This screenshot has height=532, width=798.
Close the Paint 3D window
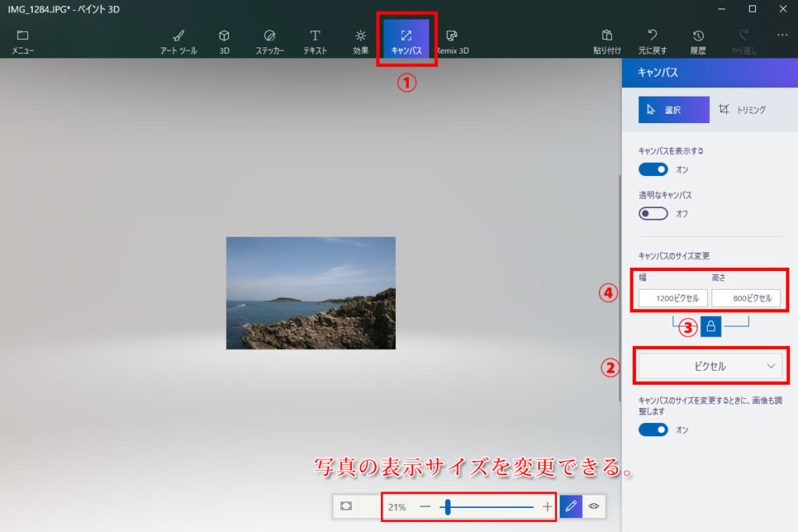[x=783, y=9]
